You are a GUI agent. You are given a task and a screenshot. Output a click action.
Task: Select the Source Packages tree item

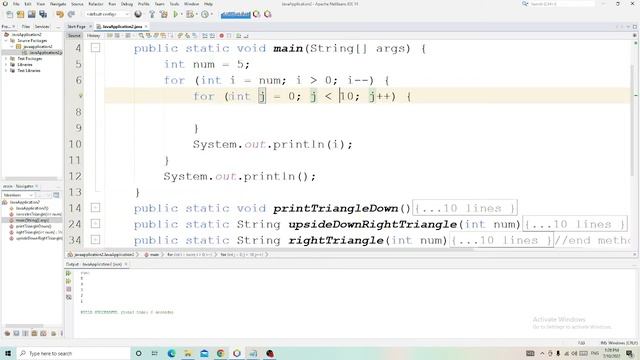tap(32, 41)
